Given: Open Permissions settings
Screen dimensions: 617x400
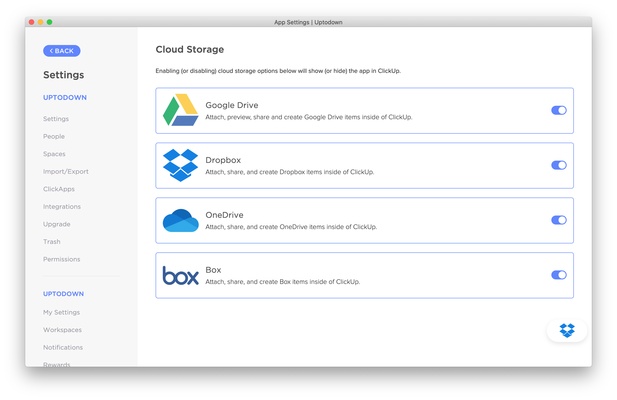Looking at the screenshot, I should coord(62,259).
